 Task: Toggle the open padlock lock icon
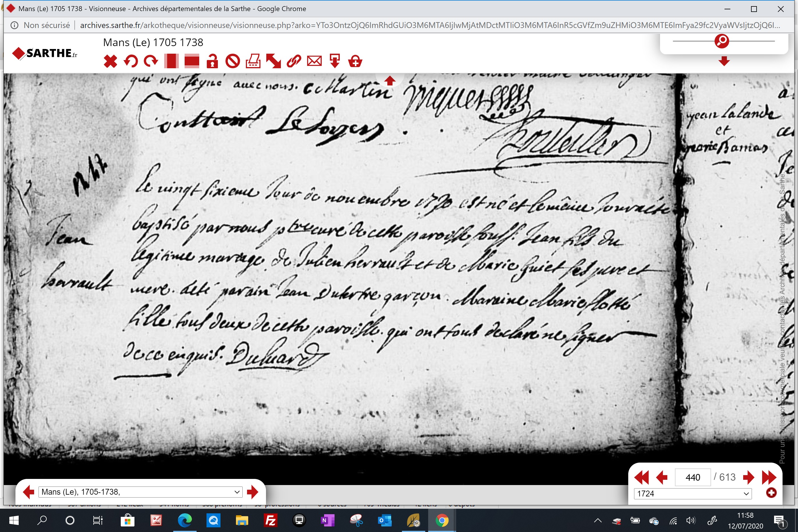pos(212,62)
